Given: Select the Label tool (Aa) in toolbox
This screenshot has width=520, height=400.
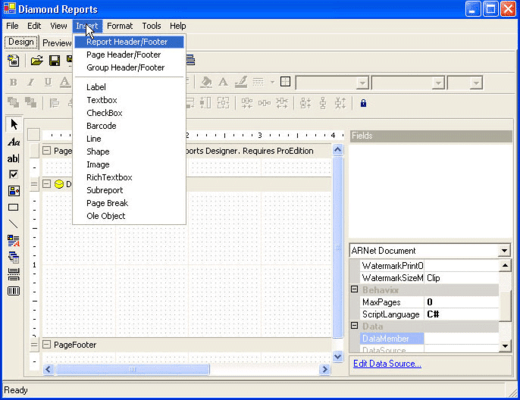Looking at the screenshot, I should 14,142.
